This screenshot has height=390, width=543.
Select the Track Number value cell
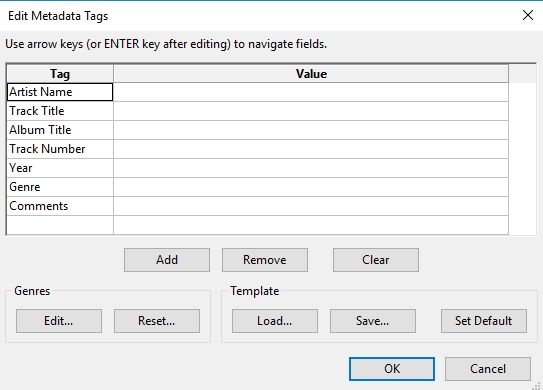(x=311, y=149)
